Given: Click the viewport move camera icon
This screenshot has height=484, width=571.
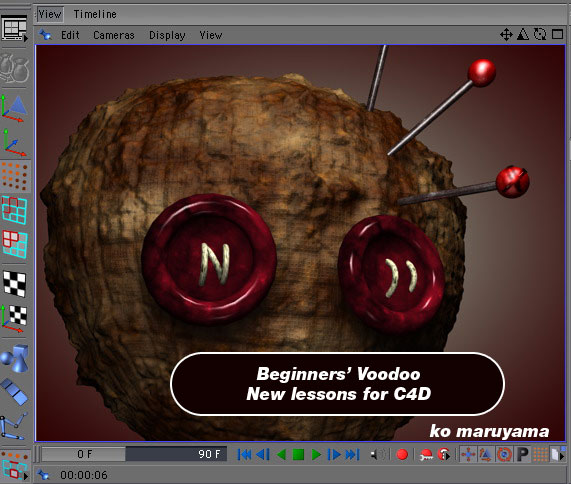Looking at the screenshot, I should pyautogui.click(x=506, y=35).
